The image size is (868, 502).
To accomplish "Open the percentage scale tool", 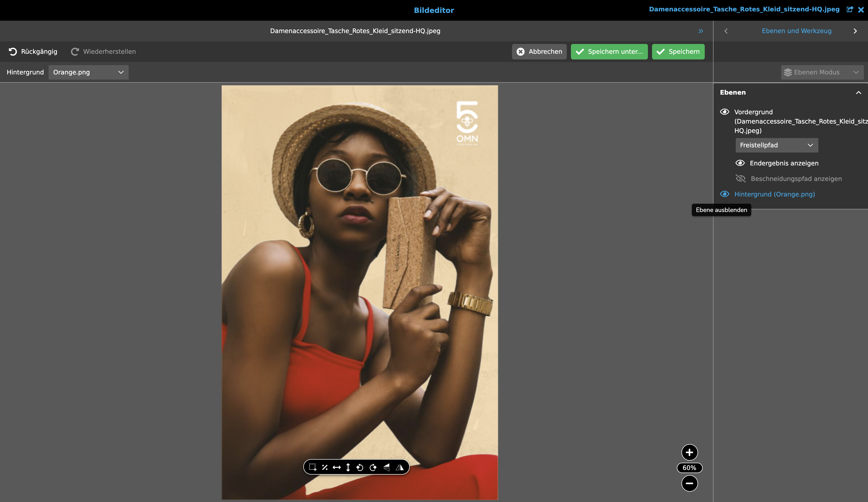I will click(325, 467).
